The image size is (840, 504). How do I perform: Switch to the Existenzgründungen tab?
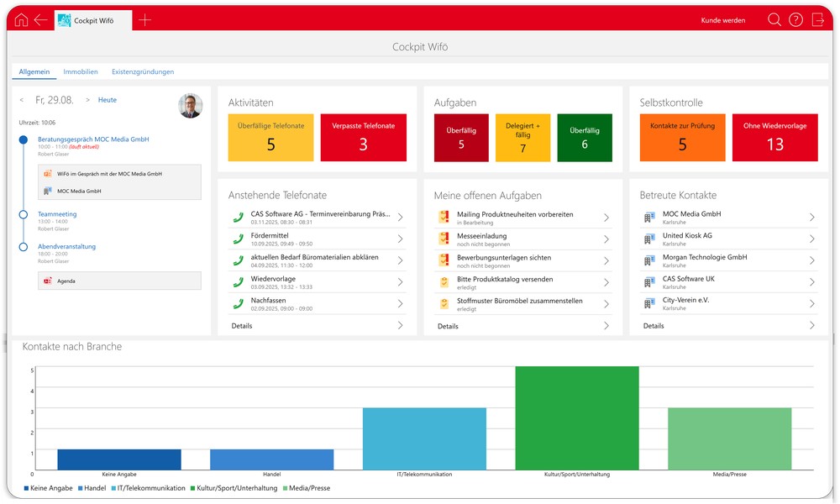coord(143,72)
